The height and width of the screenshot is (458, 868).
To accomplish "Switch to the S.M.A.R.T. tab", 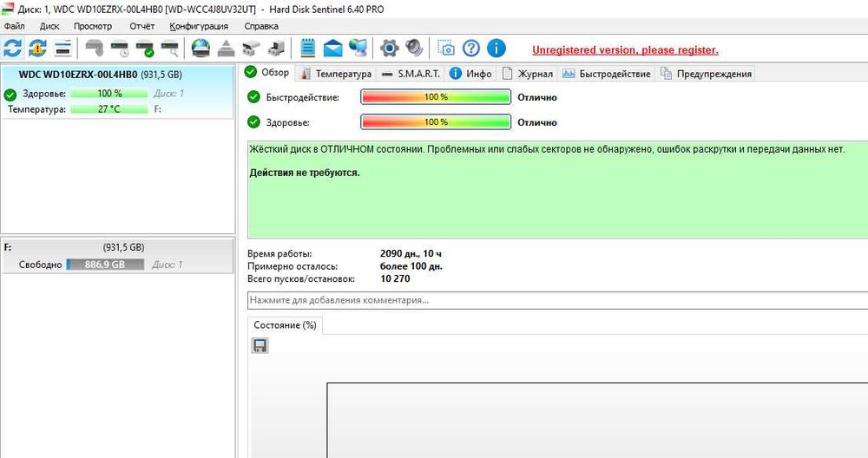I will pos(411,74).
